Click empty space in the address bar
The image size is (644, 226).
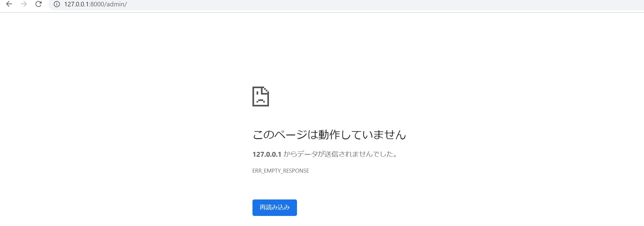pos(366,4)
